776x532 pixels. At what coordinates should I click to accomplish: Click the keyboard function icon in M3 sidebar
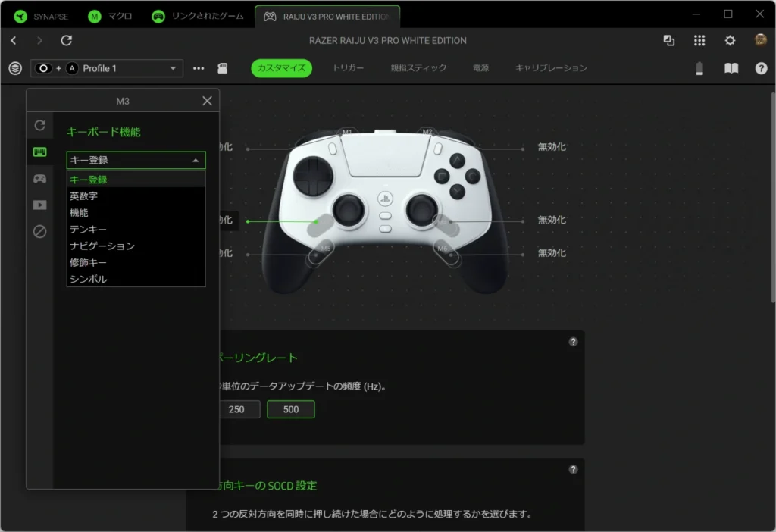39,152
